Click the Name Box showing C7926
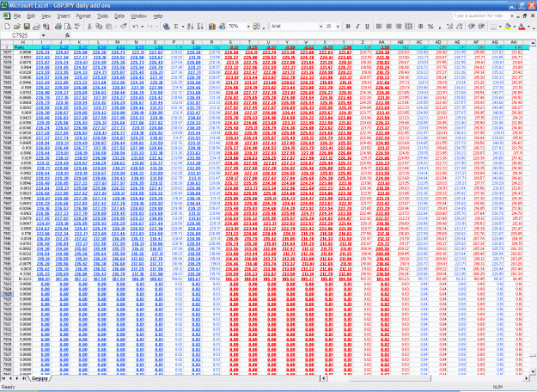 21,35
